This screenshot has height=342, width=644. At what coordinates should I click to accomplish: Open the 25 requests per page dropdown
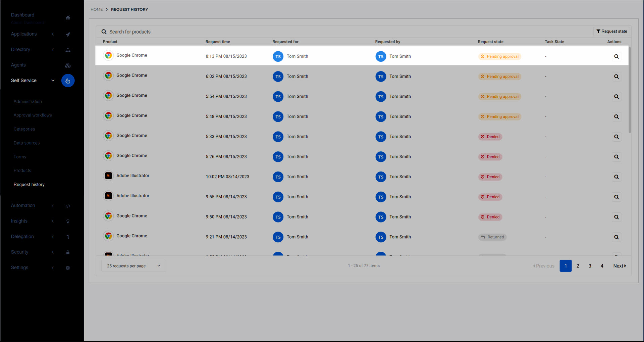tap(133, 266)
